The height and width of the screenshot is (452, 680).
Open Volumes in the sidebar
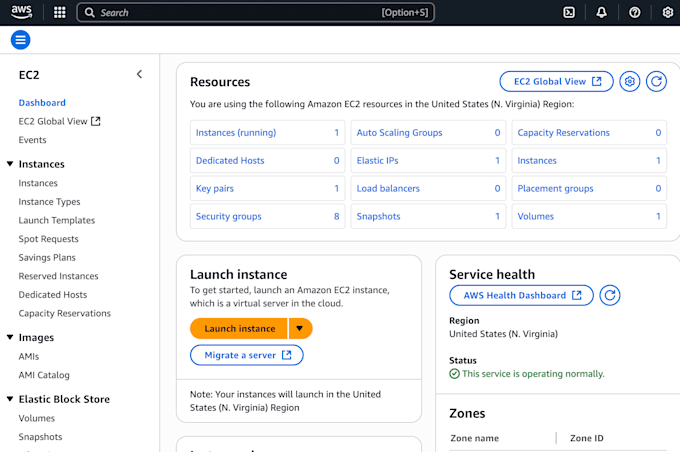[36, 419]
